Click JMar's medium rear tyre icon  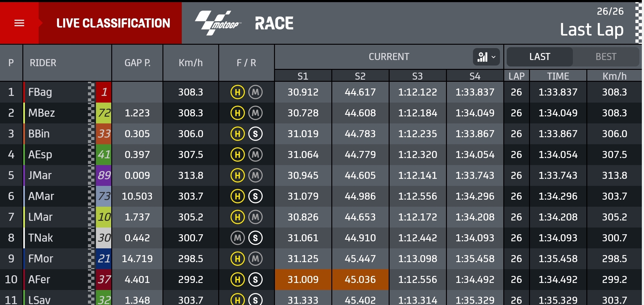point(255,175)
